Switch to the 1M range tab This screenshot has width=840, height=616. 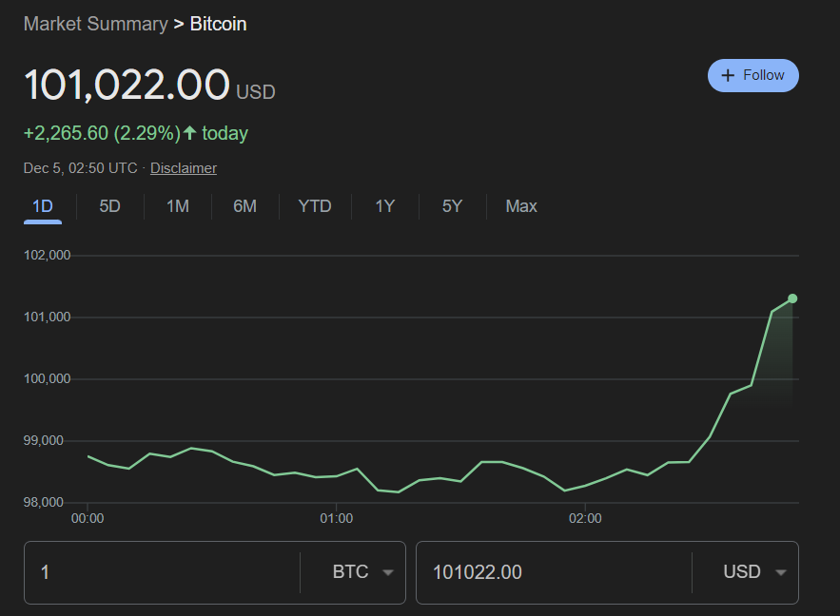click(x=177, y=206)
